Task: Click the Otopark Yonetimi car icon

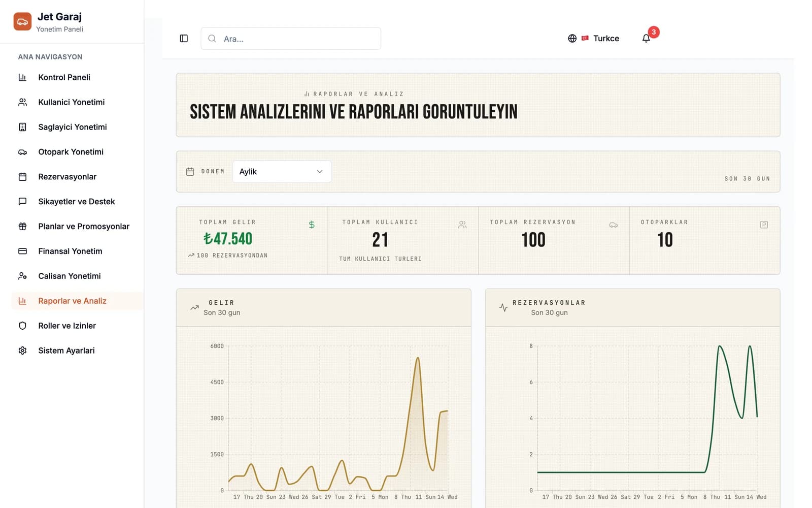Action: [22, 152]
